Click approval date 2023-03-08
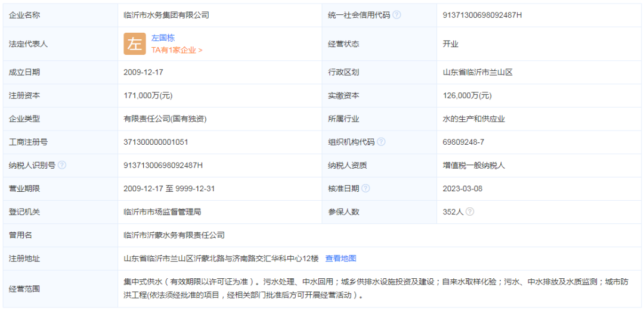Screen dimensions: 644x311 click(463, 189)
